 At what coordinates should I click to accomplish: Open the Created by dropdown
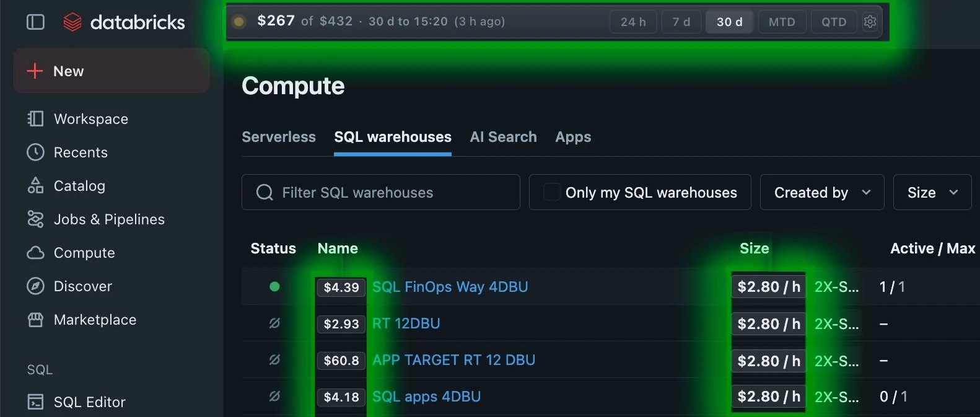[x=822, y=193]
